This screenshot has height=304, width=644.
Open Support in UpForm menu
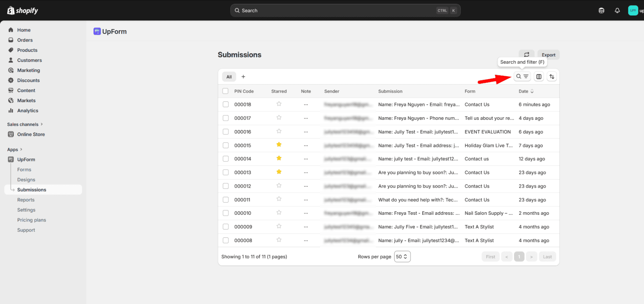(26, 230)
